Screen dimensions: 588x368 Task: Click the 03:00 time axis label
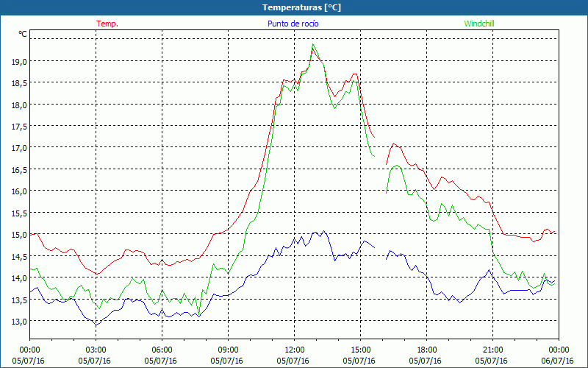tap(96, 350)
